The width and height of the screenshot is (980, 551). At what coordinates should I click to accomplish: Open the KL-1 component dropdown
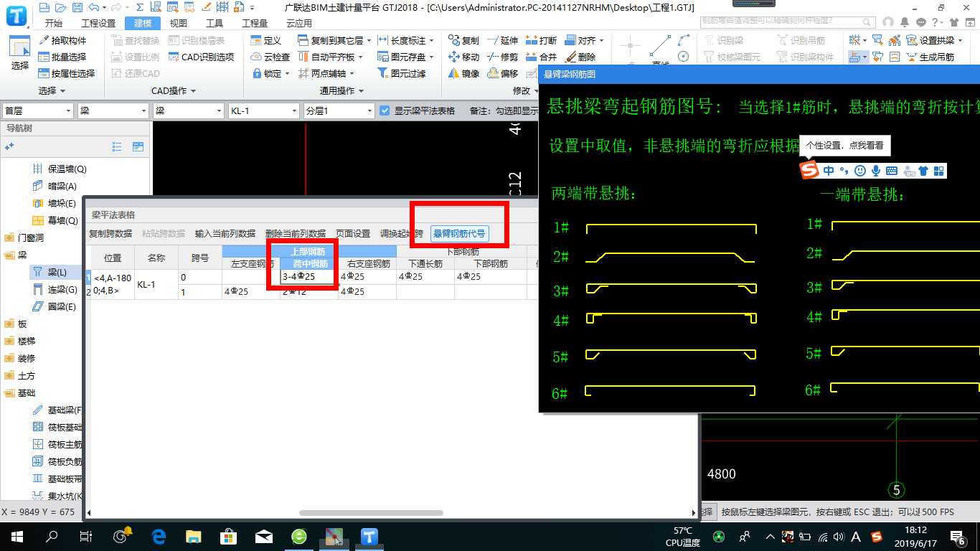click(263, 111)
